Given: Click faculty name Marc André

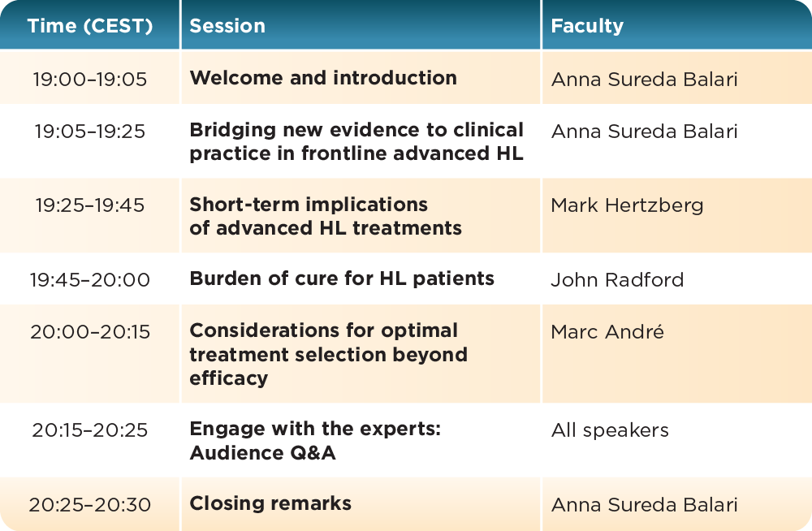Looking at the screenshot, I should pyautogui.click(x=607, y=332).
